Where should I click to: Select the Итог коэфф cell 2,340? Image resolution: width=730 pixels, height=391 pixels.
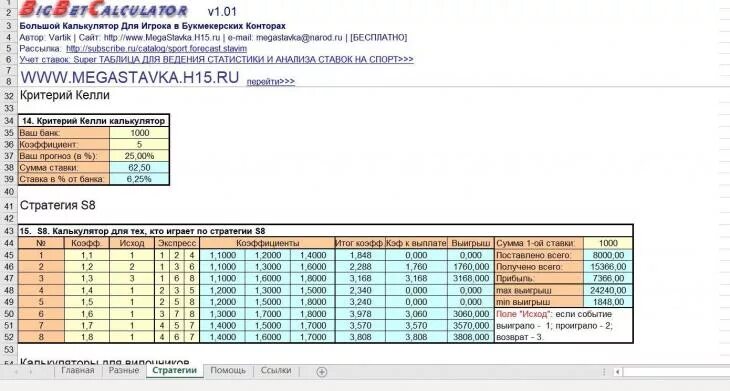(360, 290)
